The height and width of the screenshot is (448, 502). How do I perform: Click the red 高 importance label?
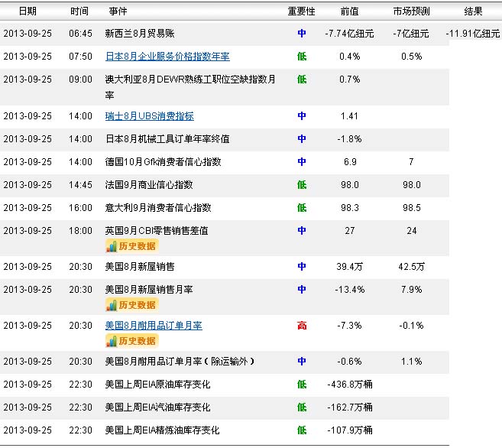[x=302, y=326]
